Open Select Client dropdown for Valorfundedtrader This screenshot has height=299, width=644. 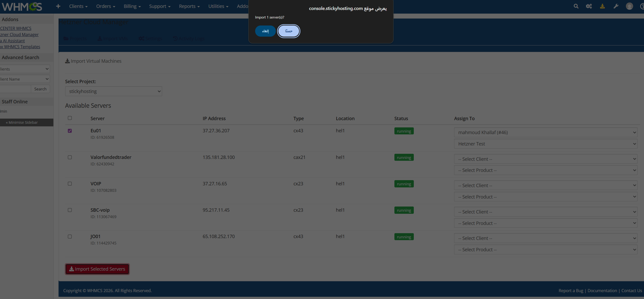click(x=546, y=159)
